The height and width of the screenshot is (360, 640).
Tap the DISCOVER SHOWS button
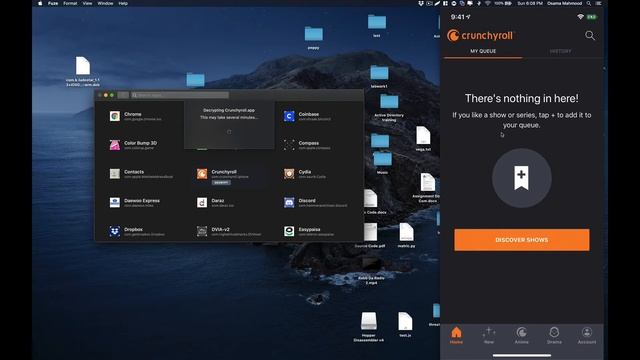(x=522, y=240)
